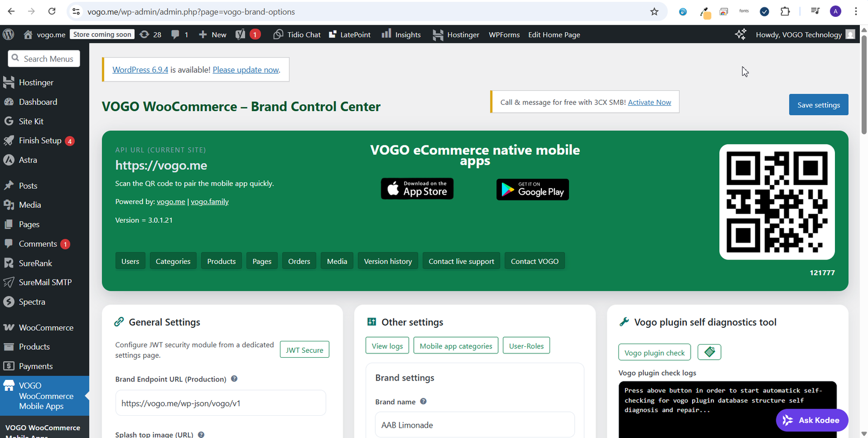
Task: Click help icon next to Brand name
Action: point(423,402)
